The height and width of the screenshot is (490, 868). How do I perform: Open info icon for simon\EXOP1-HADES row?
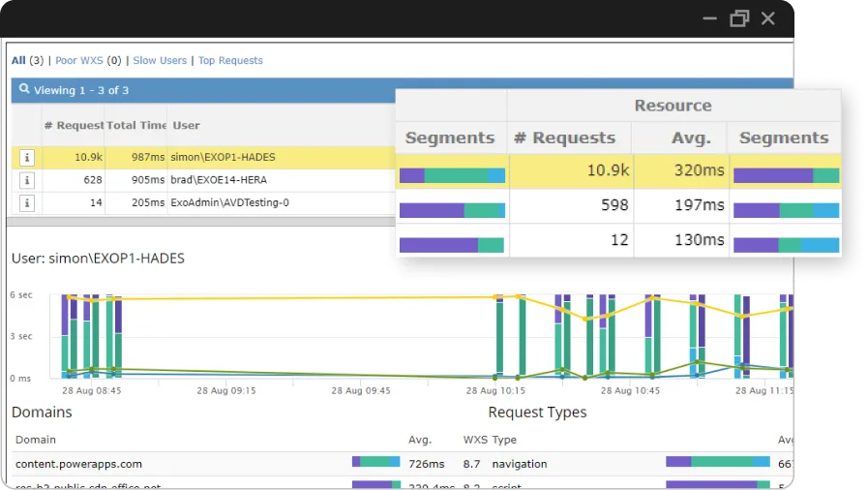coord(26,158)
